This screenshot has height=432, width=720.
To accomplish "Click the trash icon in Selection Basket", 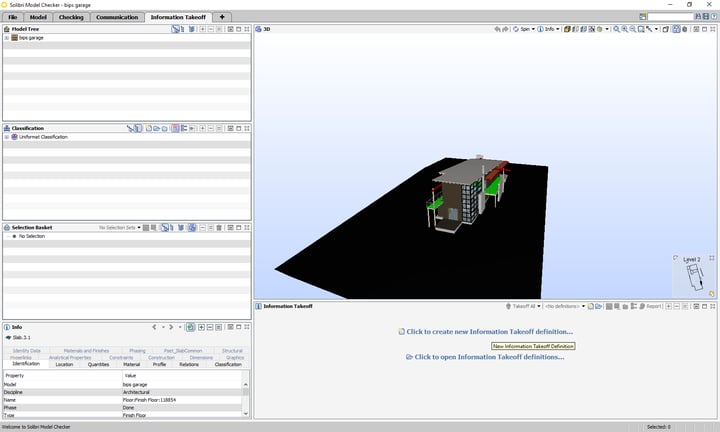I will (219, 228).
